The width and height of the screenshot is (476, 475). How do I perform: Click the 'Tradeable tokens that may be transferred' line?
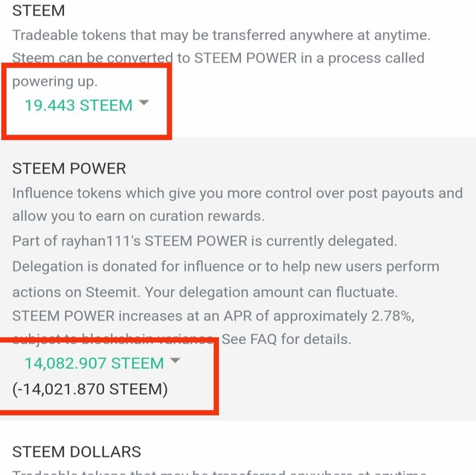[x=222, y=35]
